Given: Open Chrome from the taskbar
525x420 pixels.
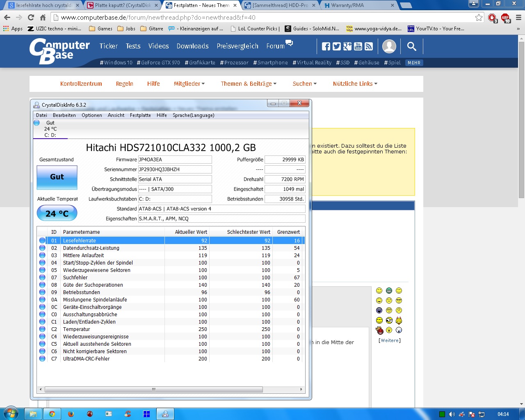Looking at the screenshot, I should [x=52, y=414].
